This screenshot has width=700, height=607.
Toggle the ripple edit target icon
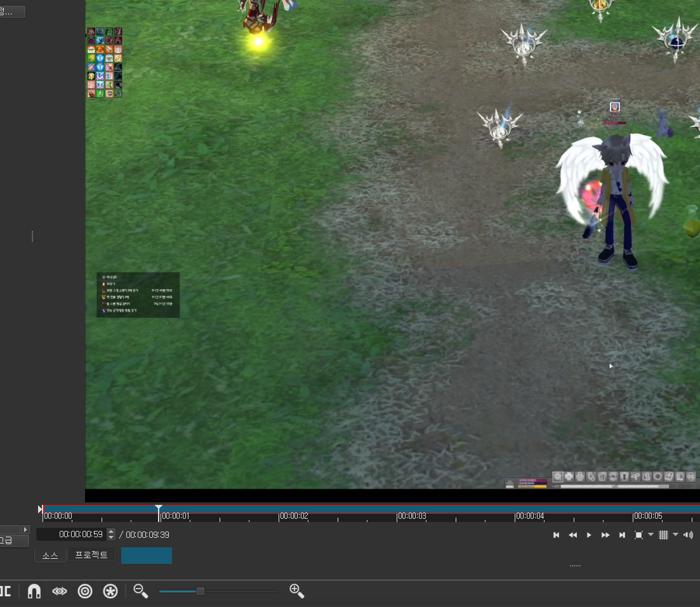pyautogui.click(x=85, y=591)
